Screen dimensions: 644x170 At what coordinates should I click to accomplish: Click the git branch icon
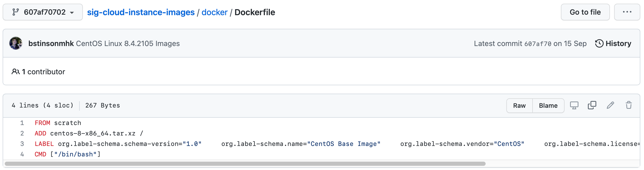click(16, 12)
